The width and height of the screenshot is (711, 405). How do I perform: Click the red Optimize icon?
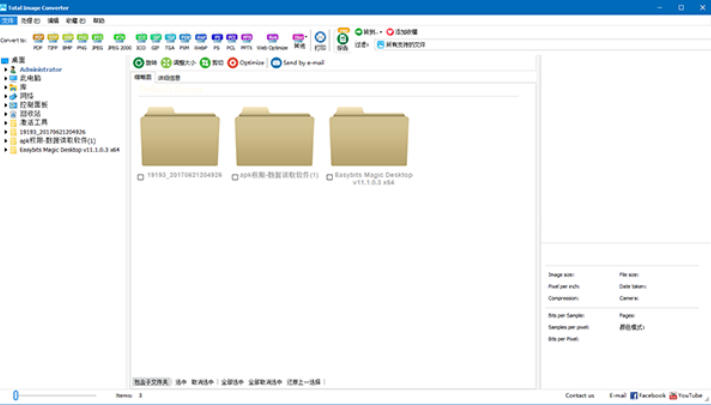coord(233,63)
